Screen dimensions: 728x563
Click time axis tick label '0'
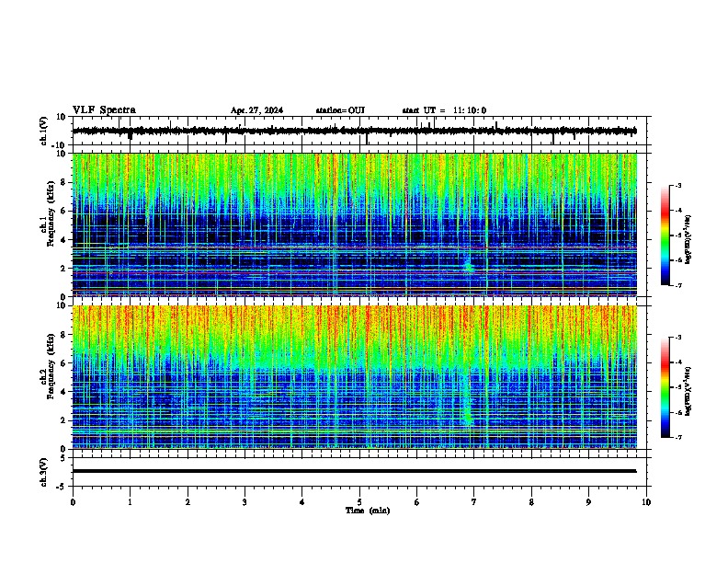pos(73,502)
